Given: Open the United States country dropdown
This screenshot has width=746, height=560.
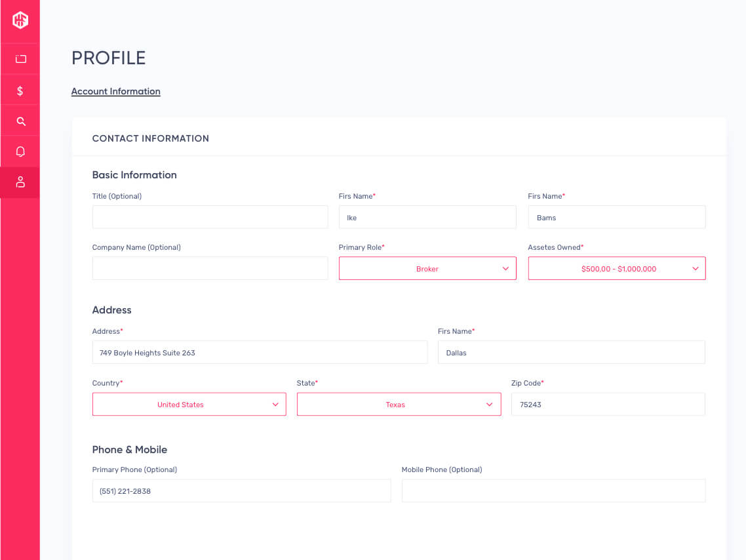Looking at the screenshot, I should click(x=189, y=404).
